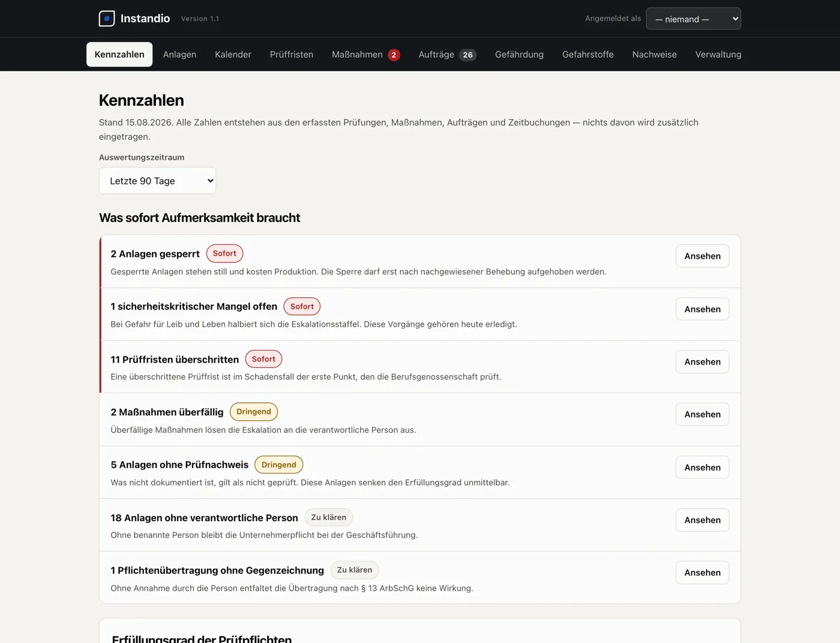Image resolution: width=840 pixels, height=643 pixels.
Task: Click the red '2' badge on Maßnahmen
Action: [x=394, y=55]
